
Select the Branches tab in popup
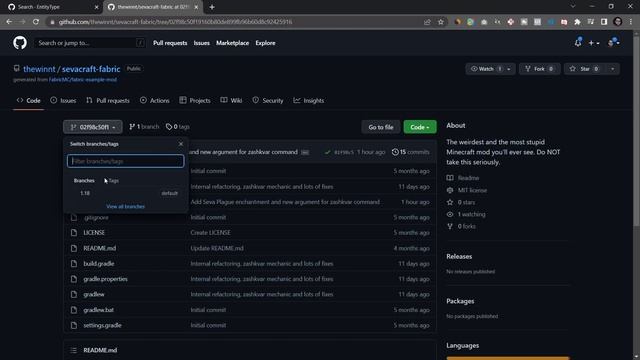(84, 180)
